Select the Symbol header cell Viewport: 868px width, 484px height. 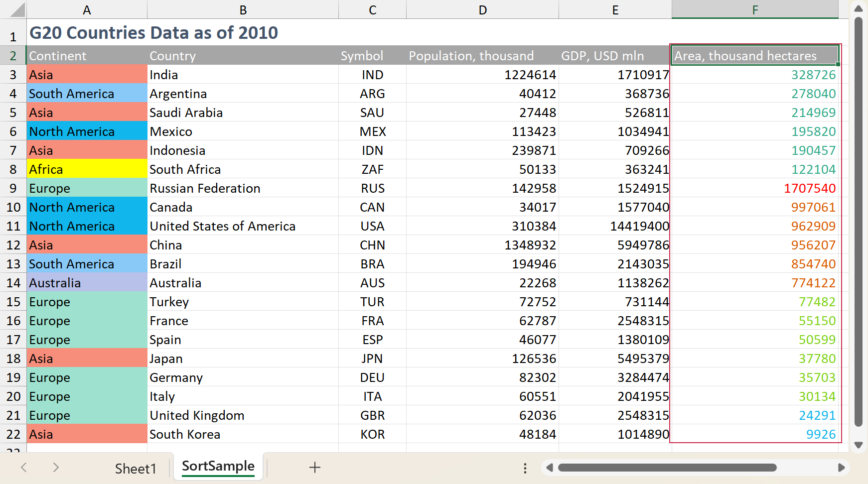click(372, 56)
